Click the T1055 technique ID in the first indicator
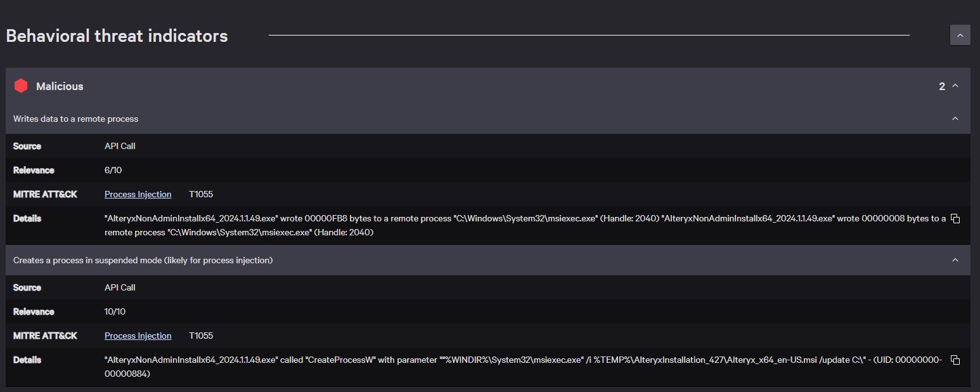This screenshot has width=980, height=392. (201, 194)
